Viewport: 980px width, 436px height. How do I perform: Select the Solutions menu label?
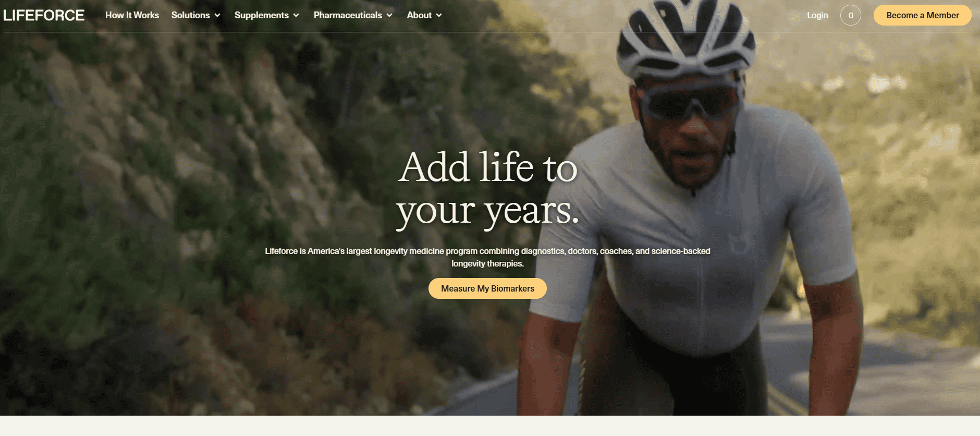pyautogui.click(x=190, y=15)
